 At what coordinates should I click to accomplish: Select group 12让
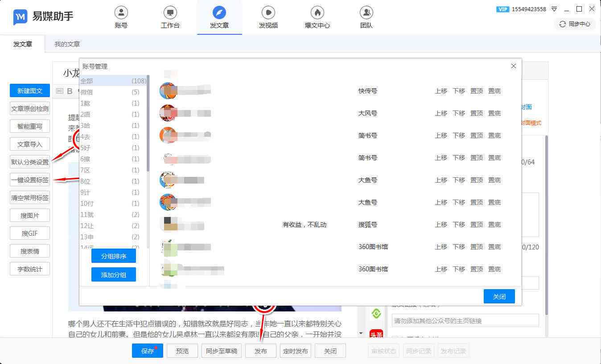click(x=113, y=225)
